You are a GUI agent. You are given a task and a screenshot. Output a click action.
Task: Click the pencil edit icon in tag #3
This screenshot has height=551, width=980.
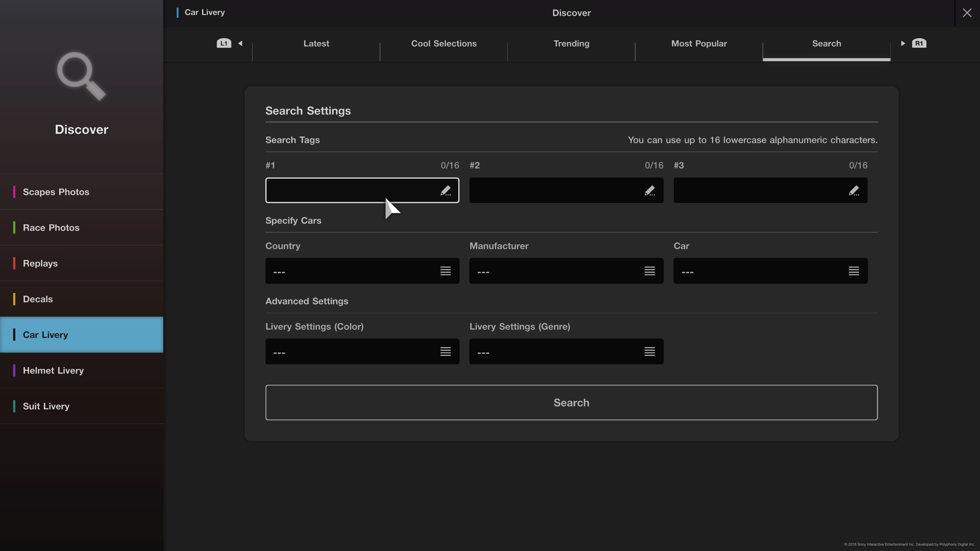point(854,191)
